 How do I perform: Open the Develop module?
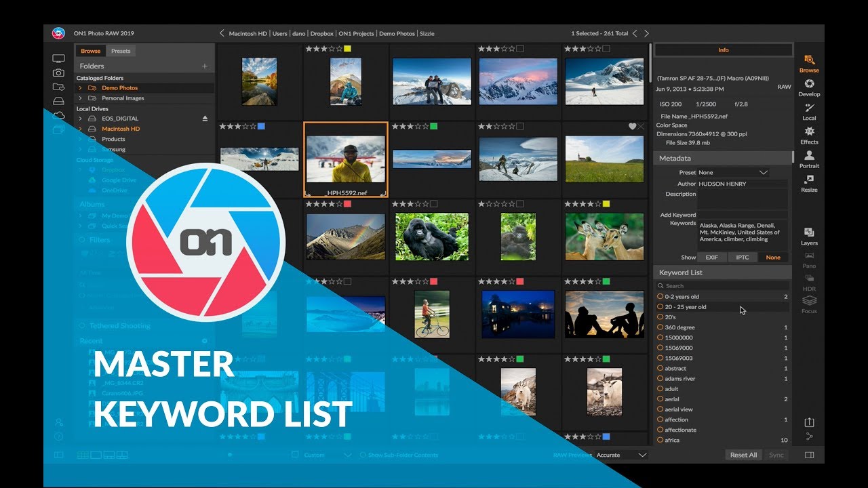coord(809,87)
